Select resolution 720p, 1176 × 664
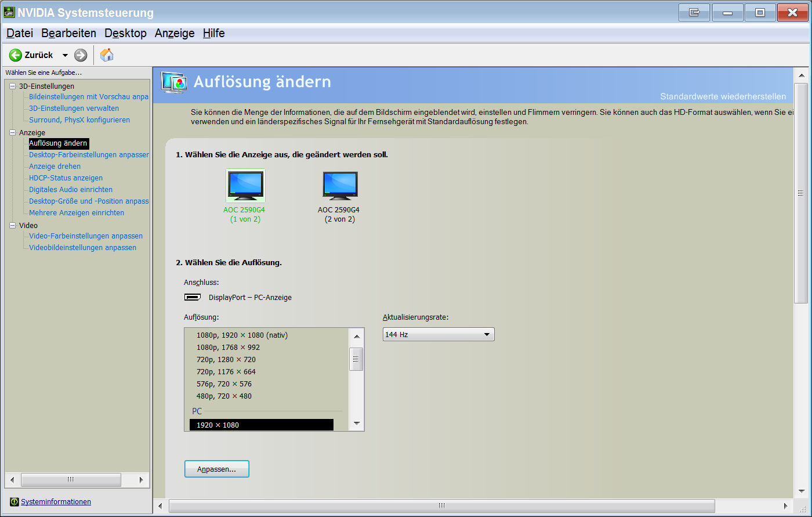The height and width of the screenshot is (517, 812). (x=226, y=372)
